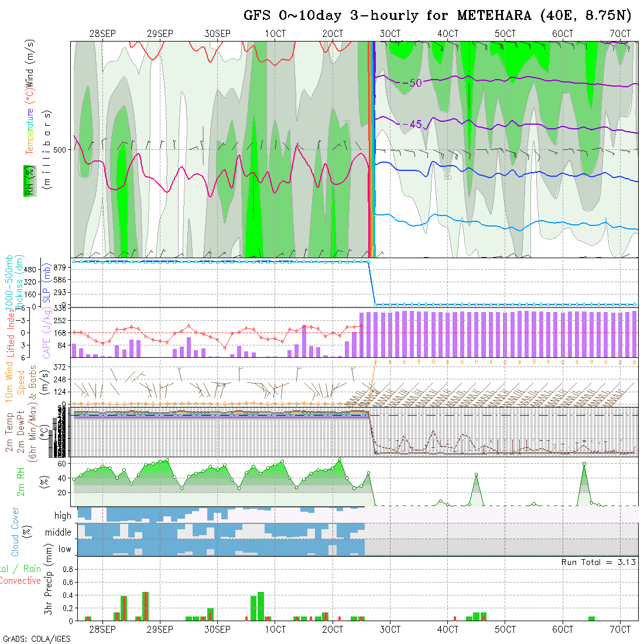Select the 500 millibars axis tick label
Viewport: 644px width, 644px height.
[x=59, y=149]
